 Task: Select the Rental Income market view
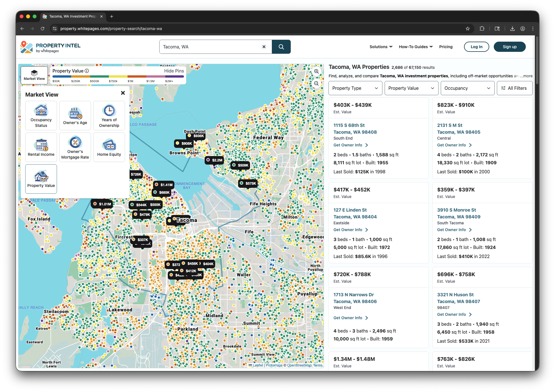tap(41, 147)
